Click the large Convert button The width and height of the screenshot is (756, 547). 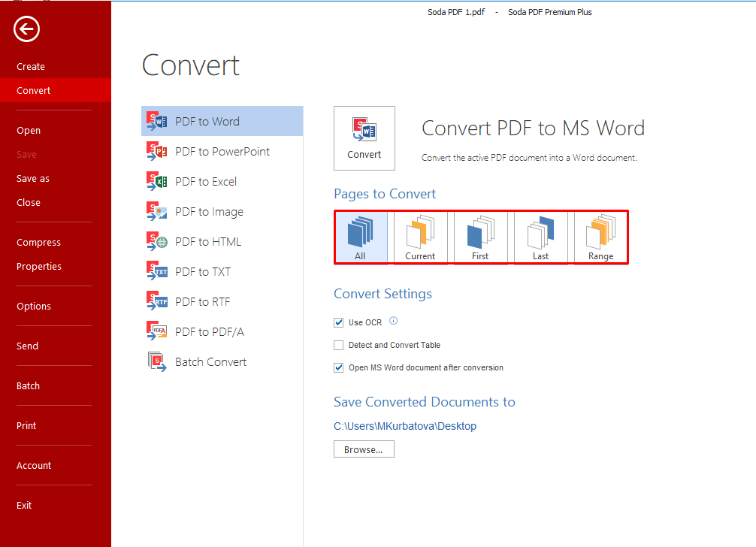click(364, 138)
